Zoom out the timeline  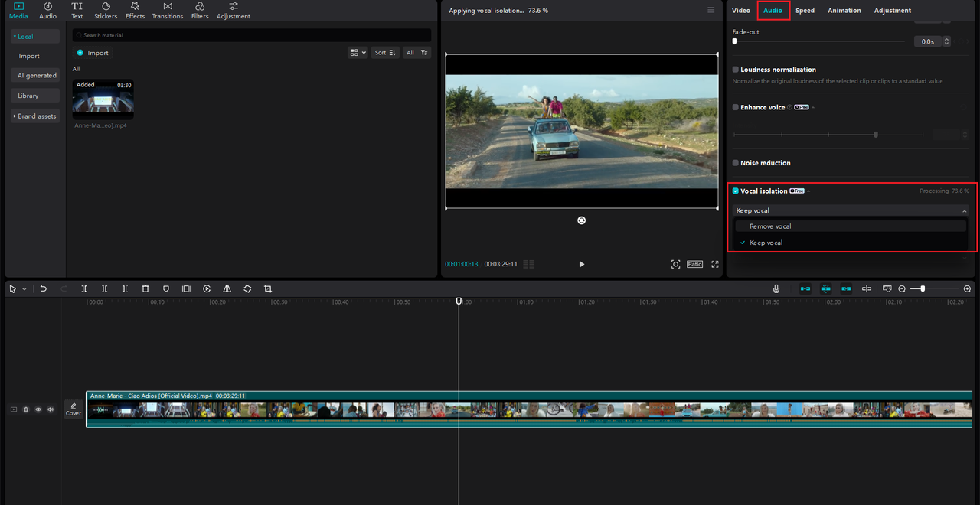coord(902,288)
